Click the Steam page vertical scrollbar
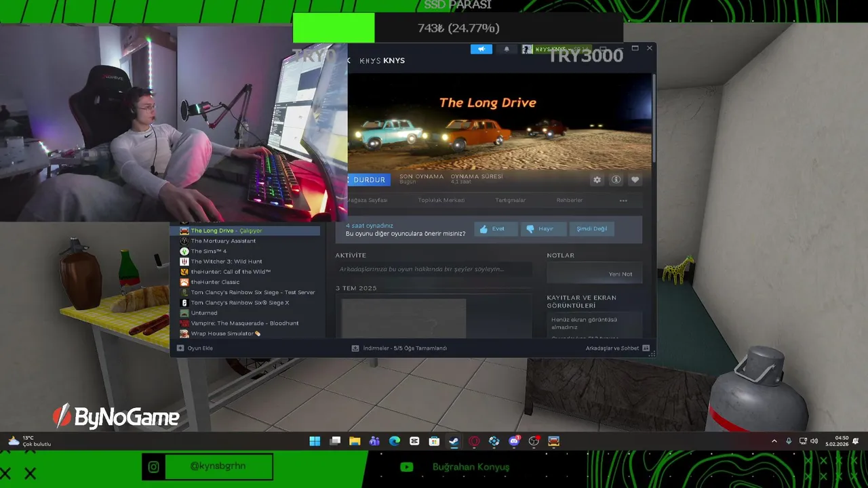 [x=653, y=118]
